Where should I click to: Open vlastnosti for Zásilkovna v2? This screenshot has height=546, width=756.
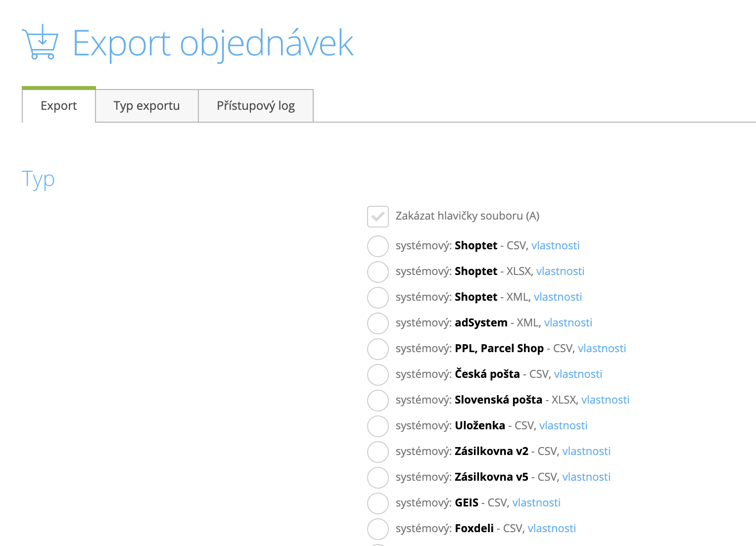586,452
